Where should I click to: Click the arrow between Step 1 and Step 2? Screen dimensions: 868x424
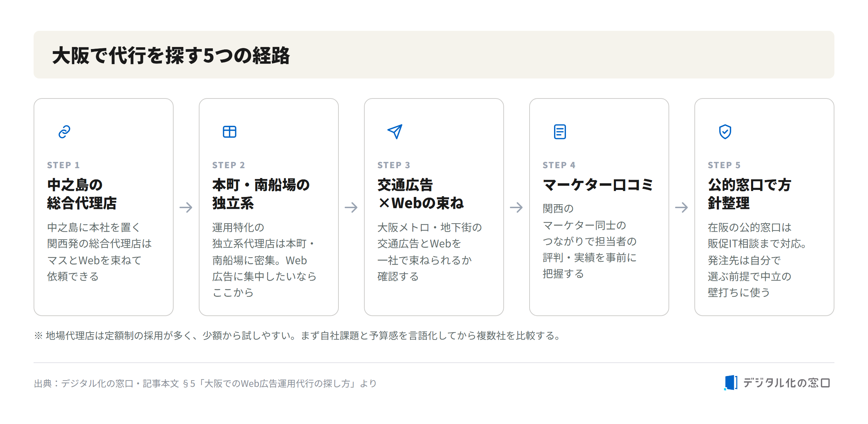click(186, 207)
